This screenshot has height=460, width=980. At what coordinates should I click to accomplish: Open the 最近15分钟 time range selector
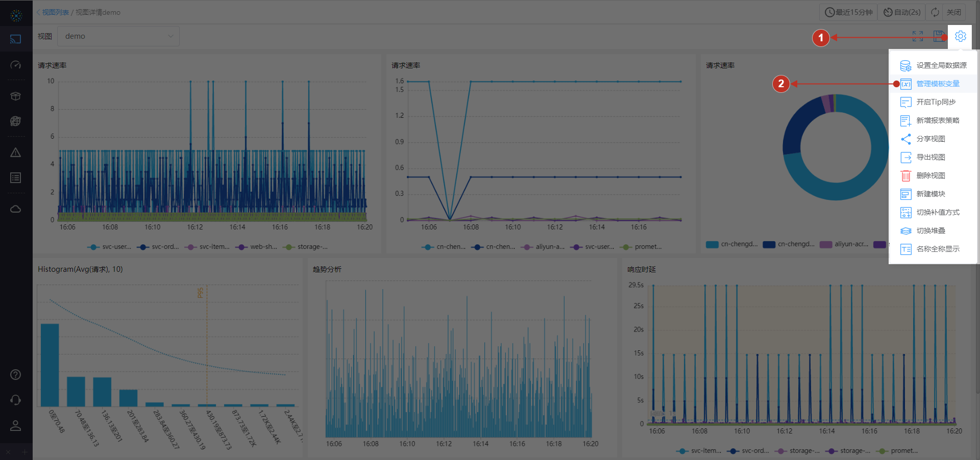[x=848, y=12]
